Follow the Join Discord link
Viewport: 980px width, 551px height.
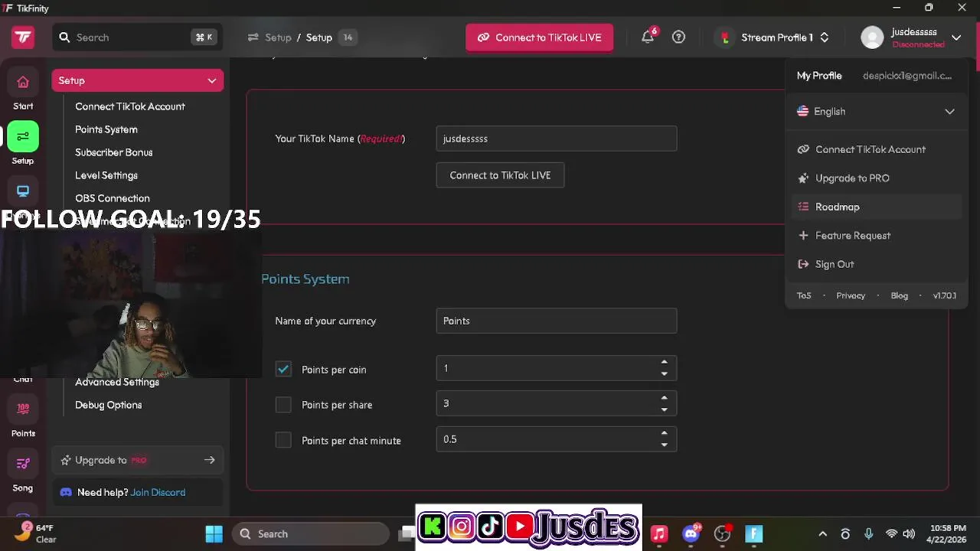[158, 492]
